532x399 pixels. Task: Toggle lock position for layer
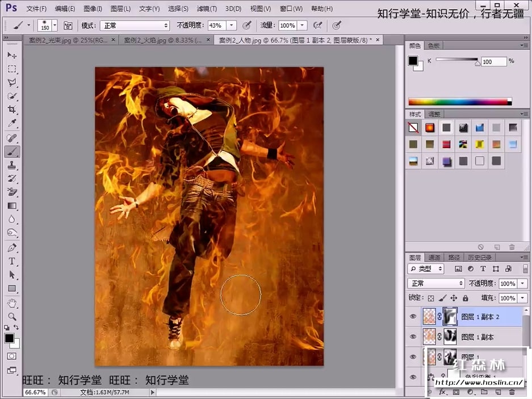coord(454,298)
